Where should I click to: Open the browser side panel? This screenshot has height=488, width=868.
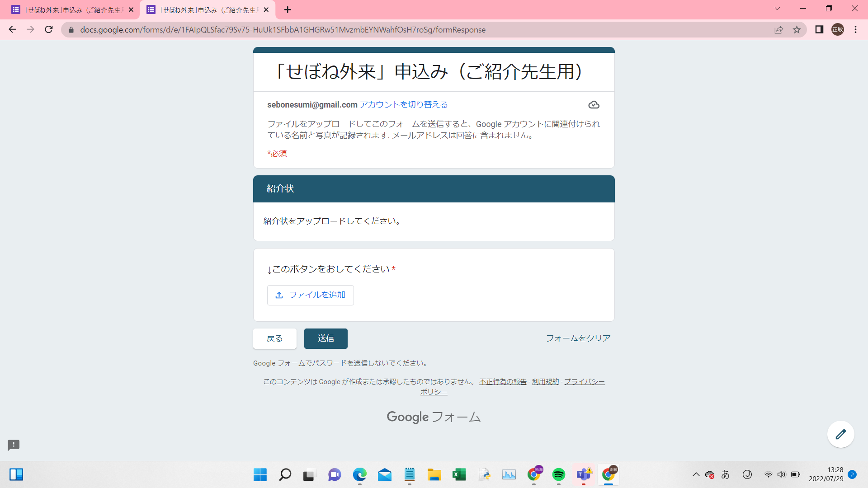pos(819,30)
